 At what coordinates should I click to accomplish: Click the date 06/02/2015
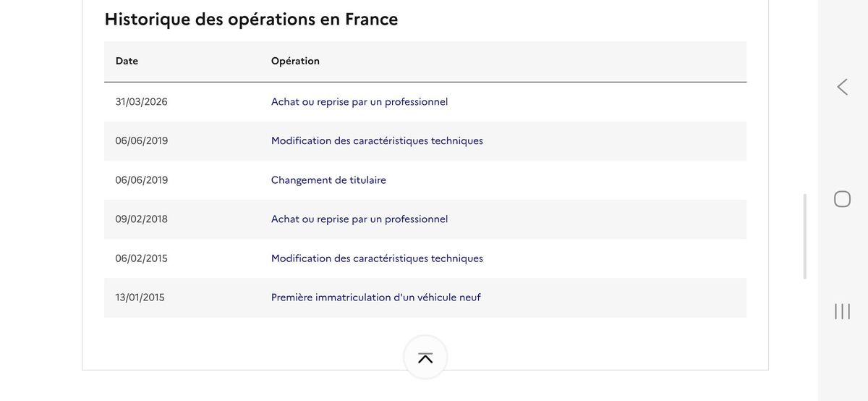(141, 258)
